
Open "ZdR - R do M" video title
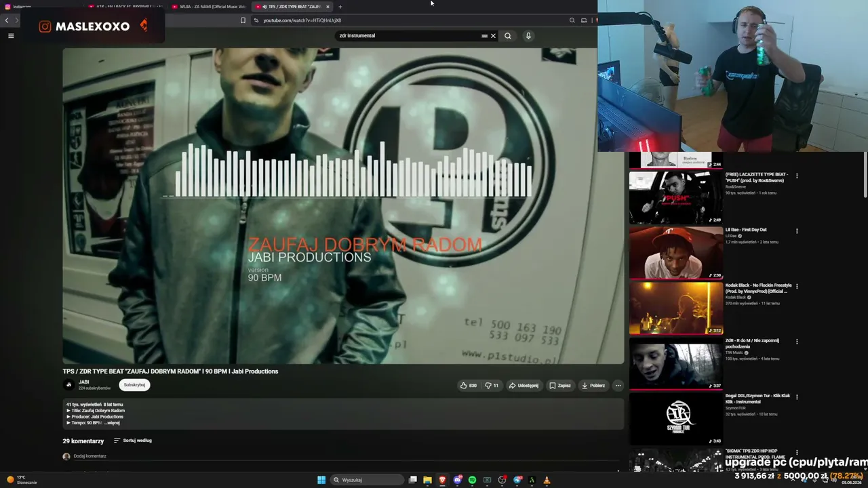click(x=752, y=344)
